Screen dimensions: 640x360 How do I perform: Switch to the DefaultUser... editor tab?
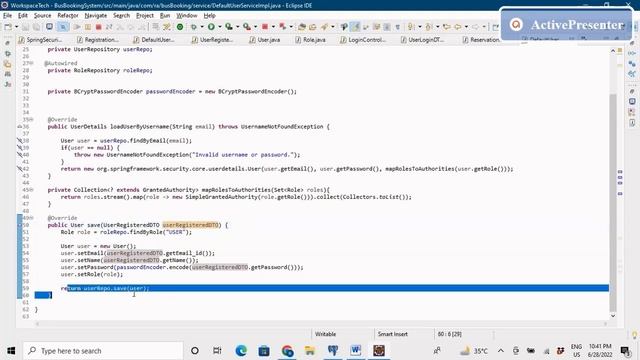click(x=154, y=40)
